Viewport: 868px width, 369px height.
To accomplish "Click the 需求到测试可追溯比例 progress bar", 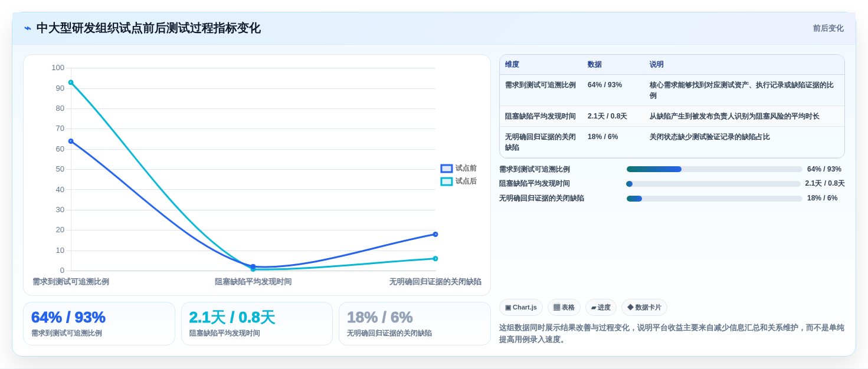I will coord(714,169).
